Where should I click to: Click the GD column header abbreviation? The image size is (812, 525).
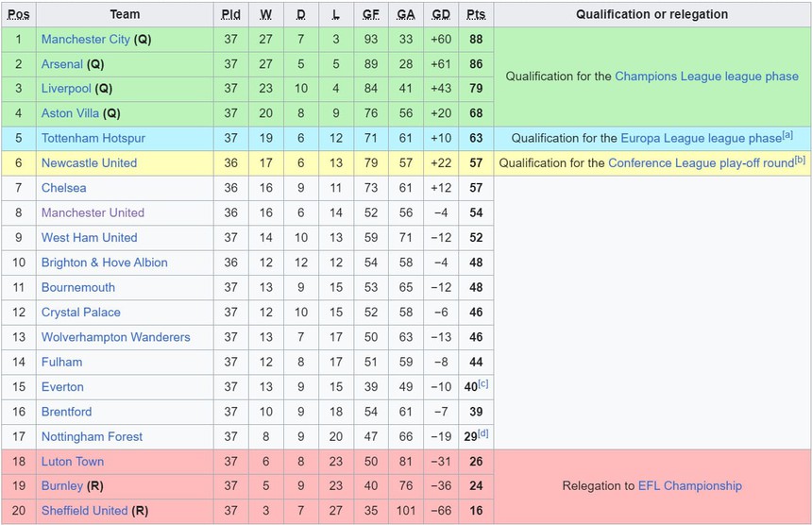[x=440, y=14]
